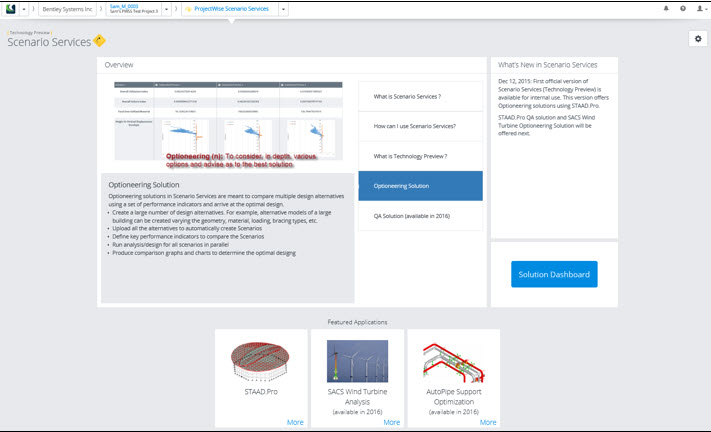The image size is (711, 432).
Task: Open the Sam_M_0003 project breadcrumb
Action: pyautogui.click(x=134, y=9)
